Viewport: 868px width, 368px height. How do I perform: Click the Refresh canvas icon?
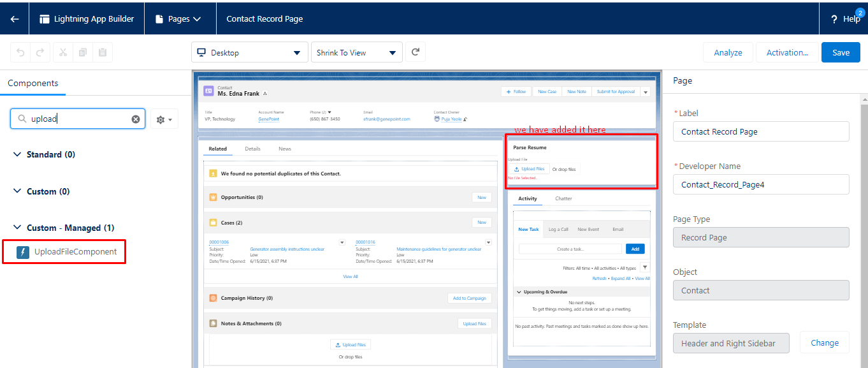click(x=416, y=52)
